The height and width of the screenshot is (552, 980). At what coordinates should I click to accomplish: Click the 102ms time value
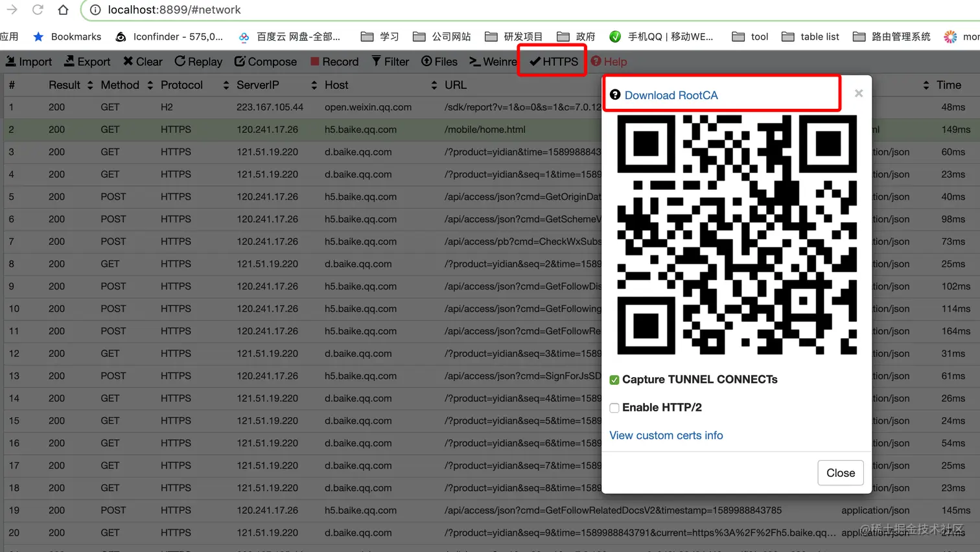[956, 286]
